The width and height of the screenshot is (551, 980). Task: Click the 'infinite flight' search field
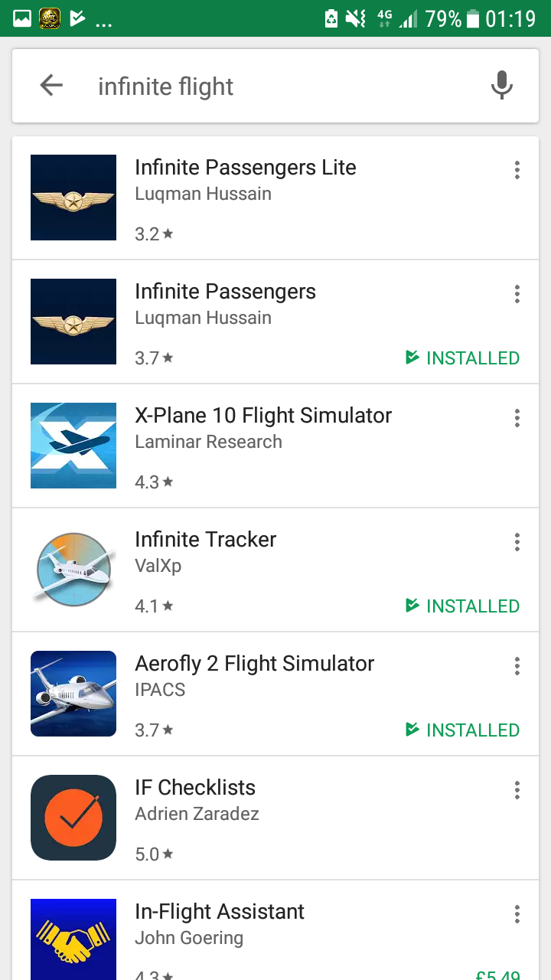tap(275, 87)
